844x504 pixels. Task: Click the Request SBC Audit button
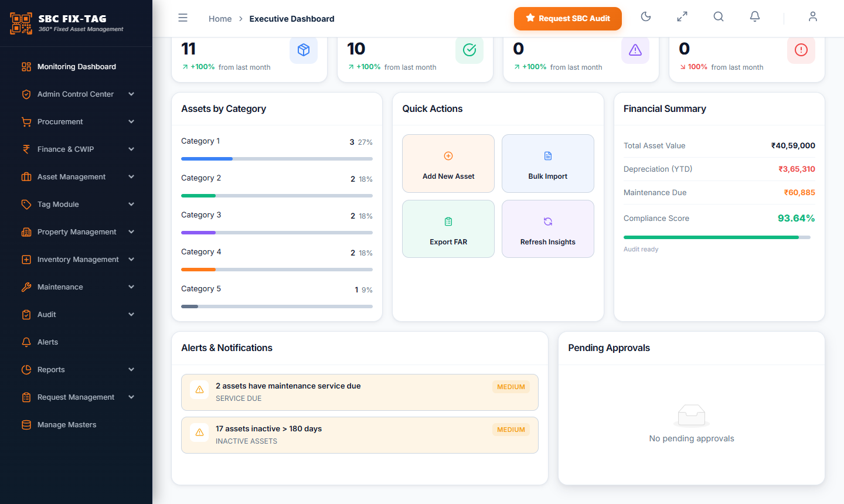pos(568,19)
